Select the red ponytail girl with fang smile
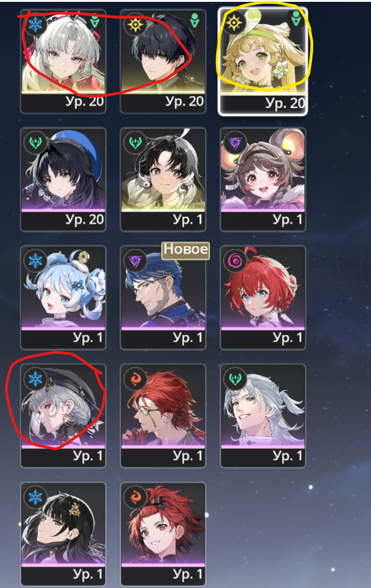The height and width of the screenshot is (588, 371). [163, 534]
